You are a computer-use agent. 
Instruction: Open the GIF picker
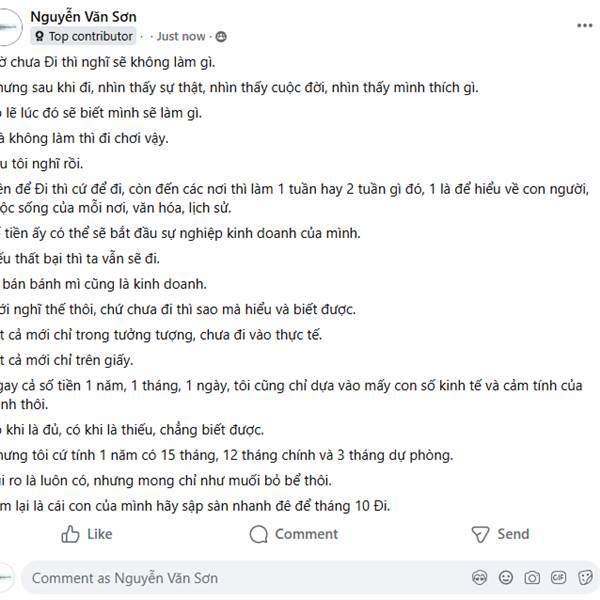pyautogui.click(x=557, y=578)
